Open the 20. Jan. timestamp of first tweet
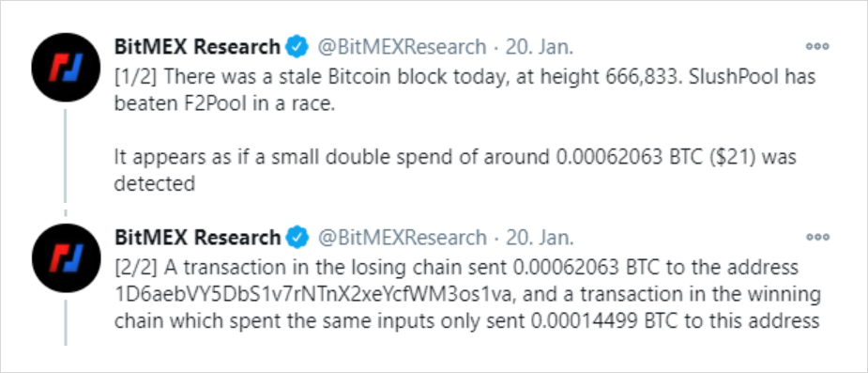Screen dimensions: 868x373 coord(540,47)
